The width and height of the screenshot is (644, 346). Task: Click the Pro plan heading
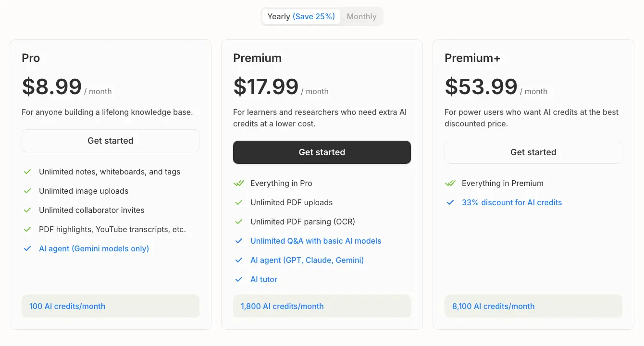tap(31, 58)
